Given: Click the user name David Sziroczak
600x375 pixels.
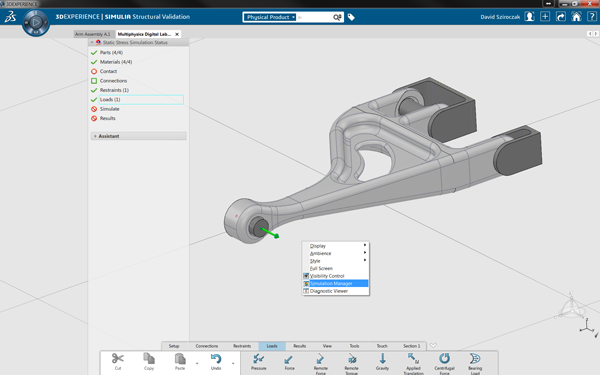Looking at the screenshot, I should tap(500, 17).
